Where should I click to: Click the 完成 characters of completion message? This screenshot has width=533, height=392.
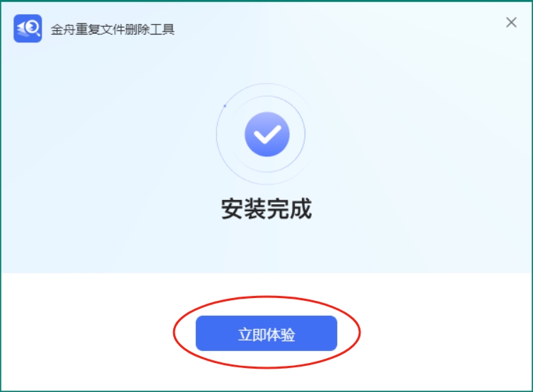pos(289,208)
